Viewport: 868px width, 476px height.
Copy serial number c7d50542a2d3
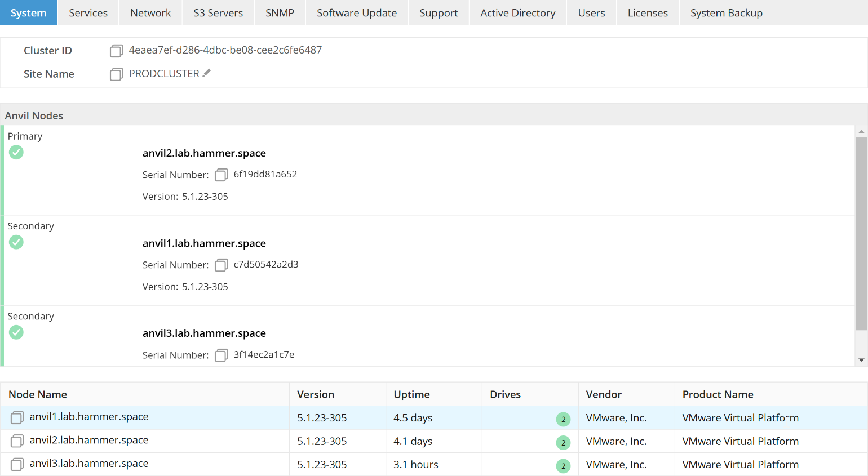(x=221, y=265)
